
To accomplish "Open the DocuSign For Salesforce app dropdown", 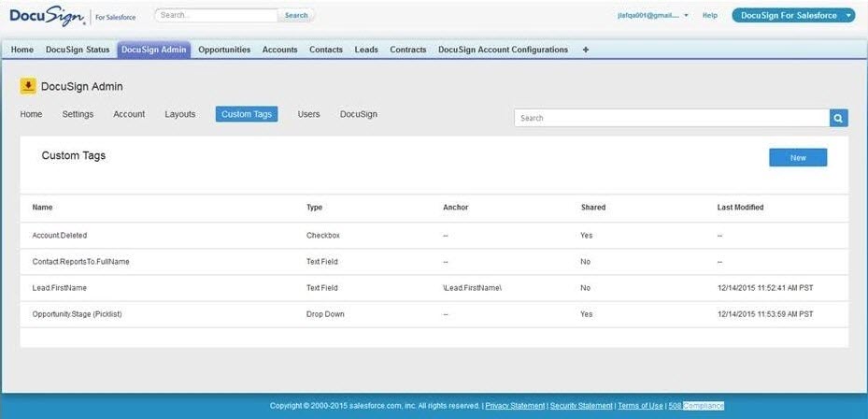I will (793, 16).
